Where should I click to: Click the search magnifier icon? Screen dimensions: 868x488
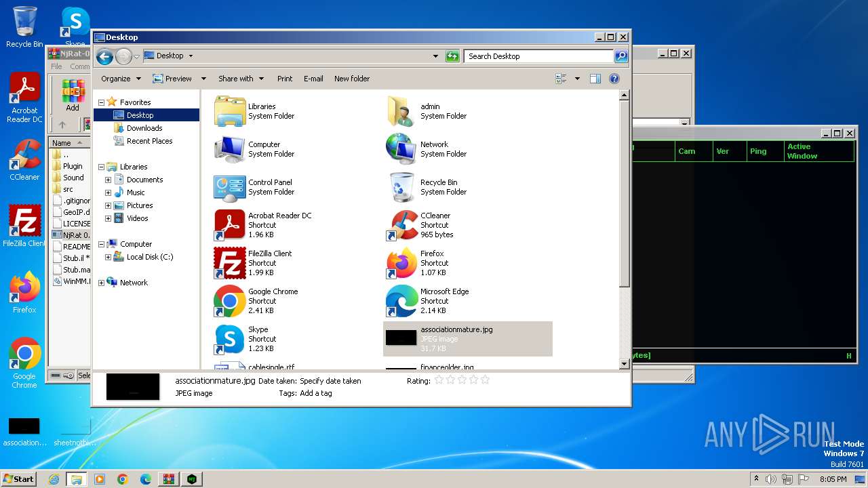pyautogui.click(x=620, y=56)
